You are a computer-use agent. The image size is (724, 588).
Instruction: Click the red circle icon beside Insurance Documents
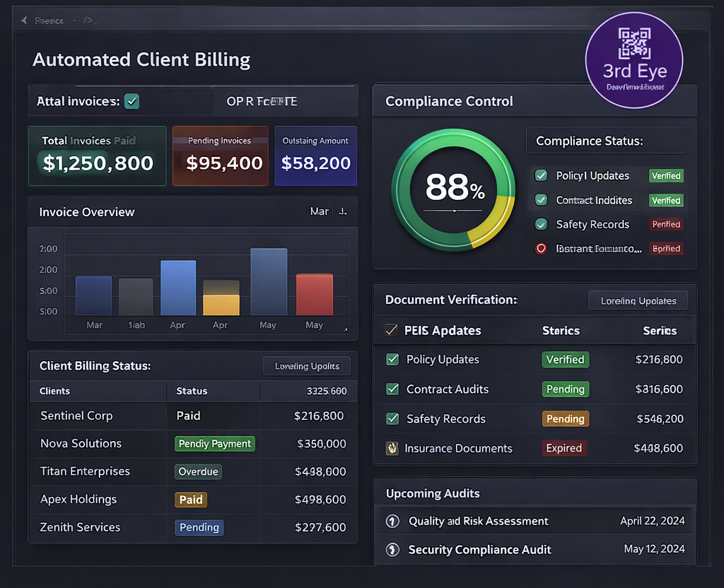click(541, 248)
